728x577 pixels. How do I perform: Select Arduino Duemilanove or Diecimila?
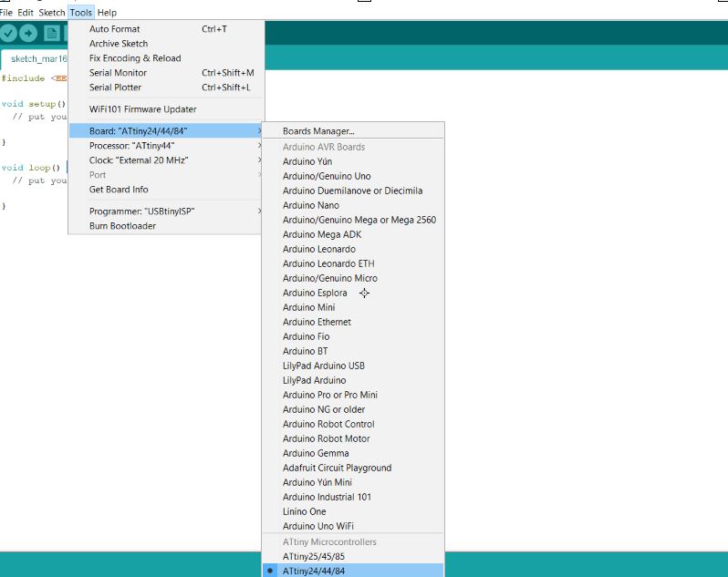click(x=353, y=191)
